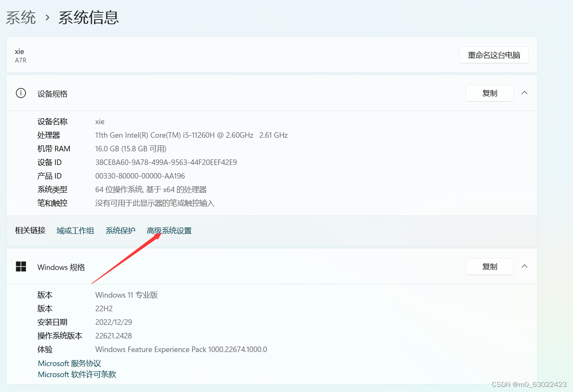Viewport: 573px width, 392px height.
Task: Select the 22H2 version text
Action: pyautogui.click(x=104, y=309)
